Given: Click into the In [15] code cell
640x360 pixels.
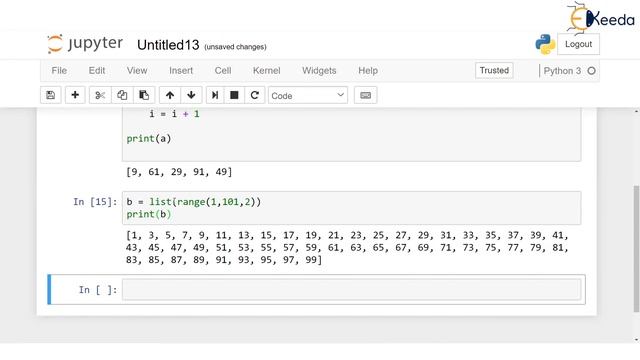Looking at the screenshot, I should coord(351,208).
